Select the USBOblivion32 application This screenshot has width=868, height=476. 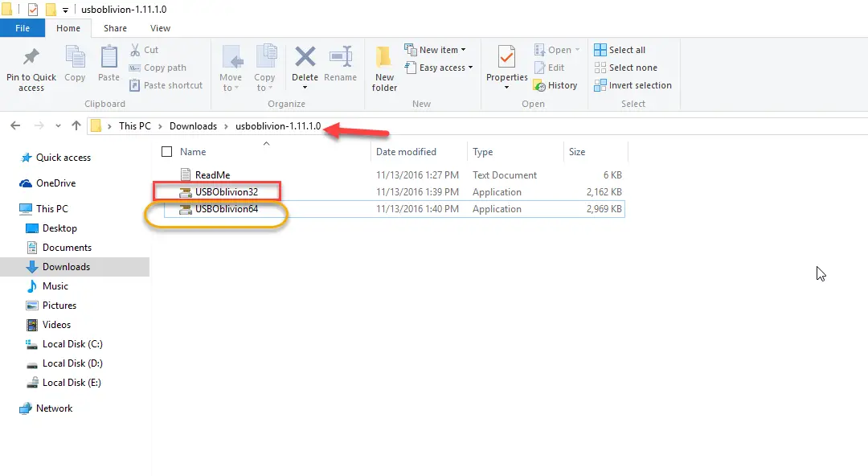[x=227, y=192]
